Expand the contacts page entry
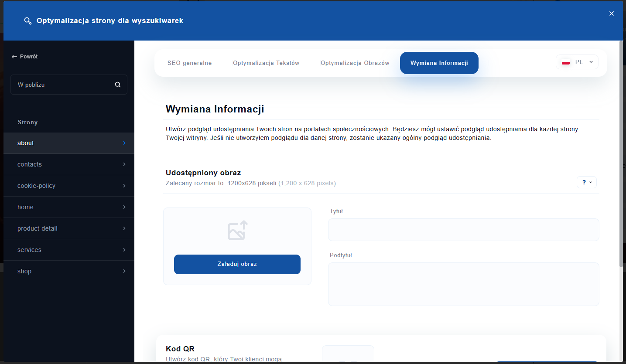626x364 pixels. pyautogui.click(x=124, y=164)
